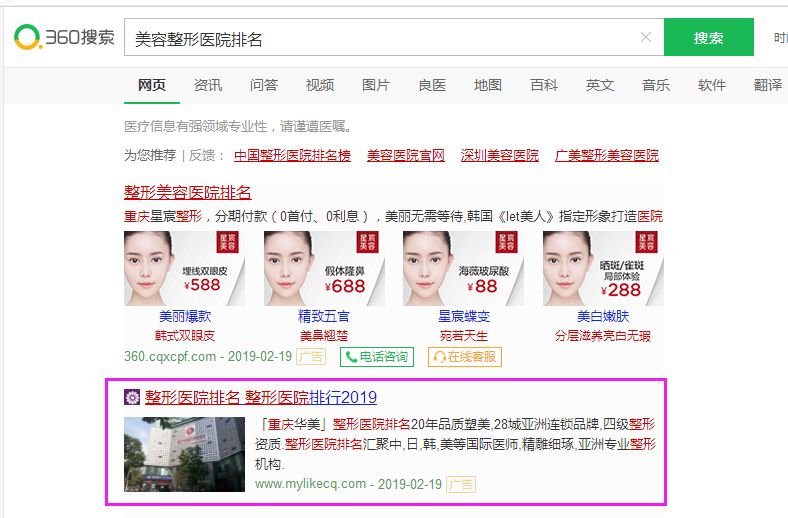This screenshot has height=518, width=788.
Task: Switch to the 资讯 tab
Action: (x=208, y=85)
